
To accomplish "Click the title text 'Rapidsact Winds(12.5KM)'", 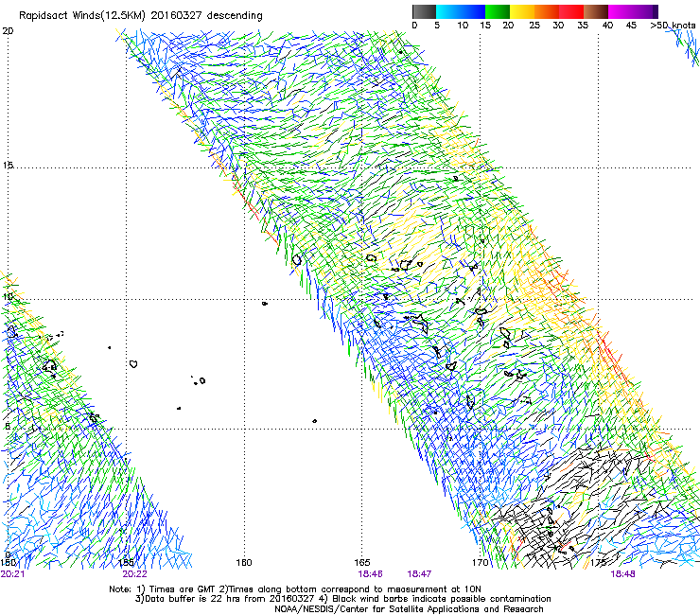I will pos(81,16).
